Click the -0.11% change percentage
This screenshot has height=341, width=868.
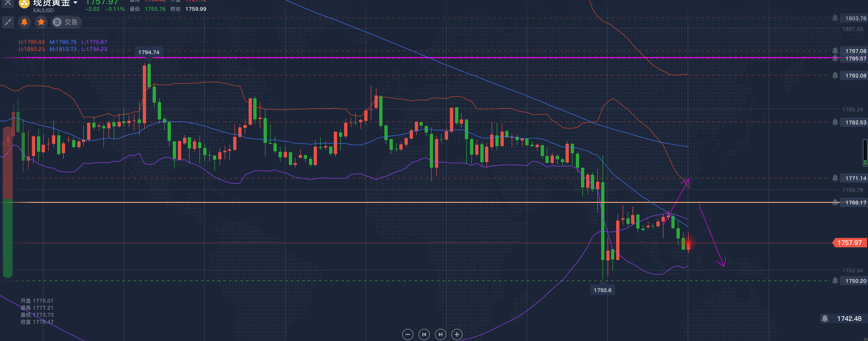pos(115,9)
